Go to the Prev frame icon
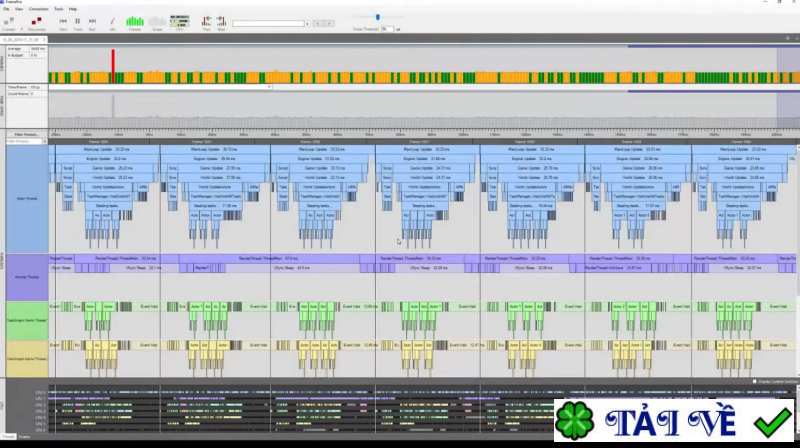This screenshot has height=448, width=800. point(207,21)
